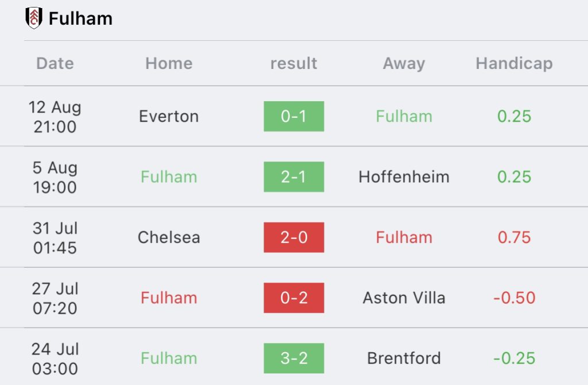The image size is (588, 385).
Task: Select the Date column header
Action: click(55, 63)
